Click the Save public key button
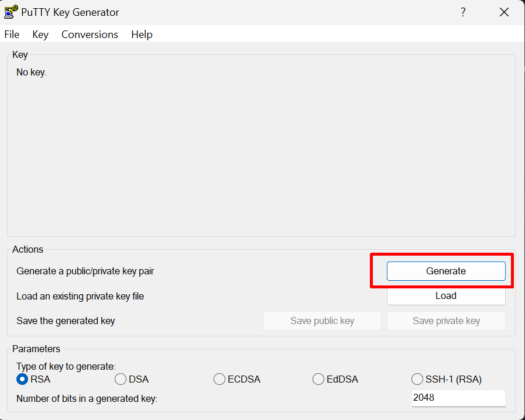 (322, 321)
